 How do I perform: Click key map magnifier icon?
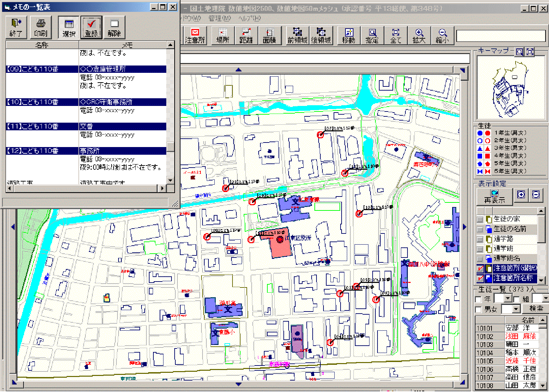click(519, 52)
